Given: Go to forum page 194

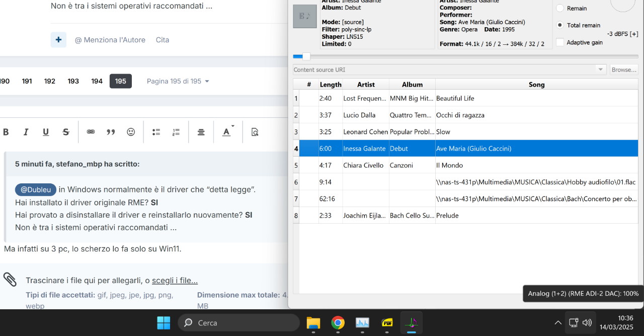Looking at the screenshot, I should (97, 81).
